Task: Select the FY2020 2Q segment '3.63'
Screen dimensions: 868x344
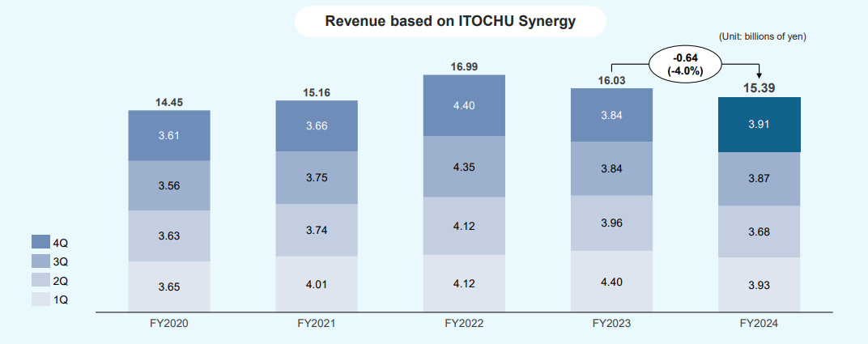Action: tap(169, 236)
